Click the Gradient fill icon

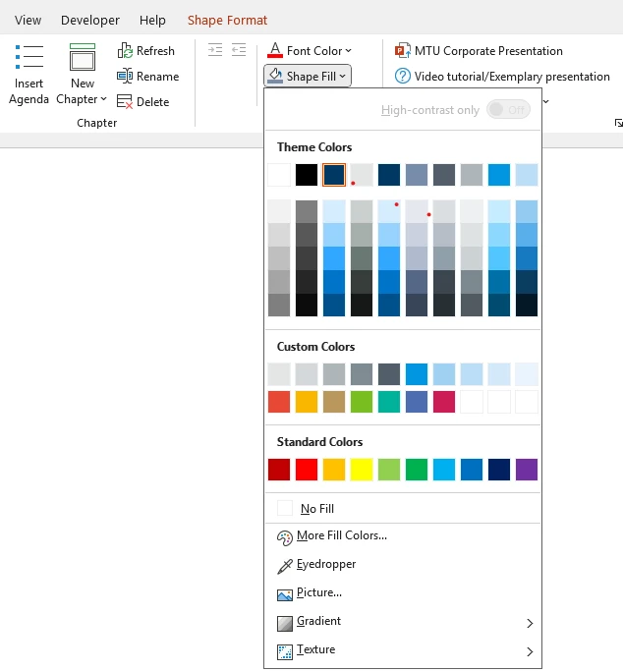tap(285, 624)
